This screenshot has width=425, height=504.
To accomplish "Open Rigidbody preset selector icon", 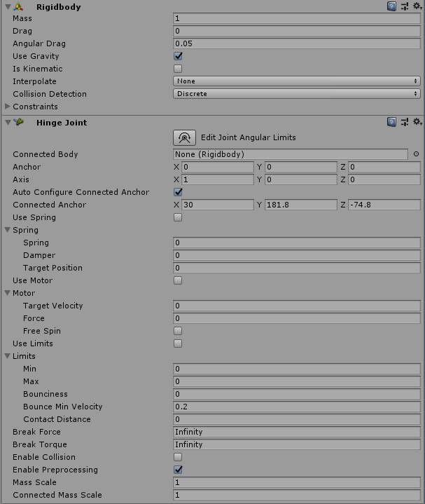I will tap(405, 6).
